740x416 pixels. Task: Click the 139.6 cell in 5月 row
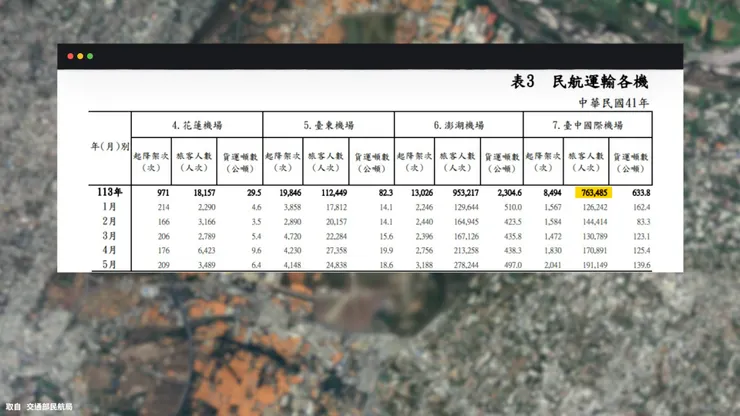(642, 265)
